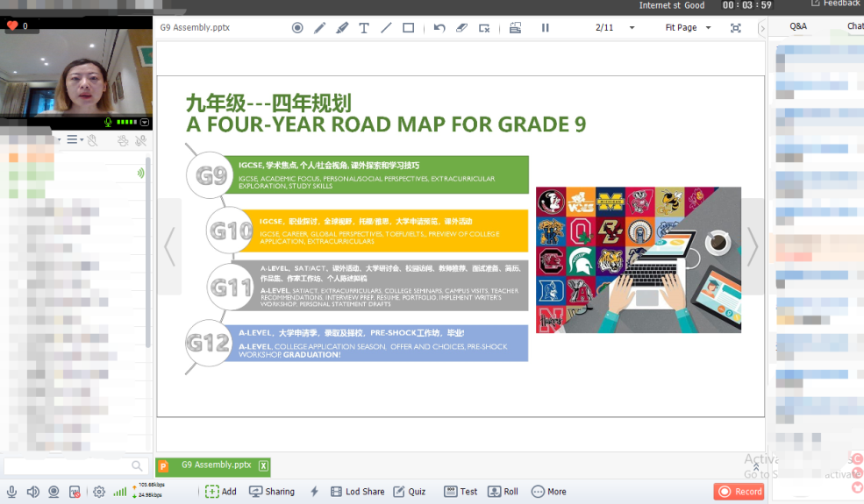Click the attendee speaking sound indicator

point(140,173)
